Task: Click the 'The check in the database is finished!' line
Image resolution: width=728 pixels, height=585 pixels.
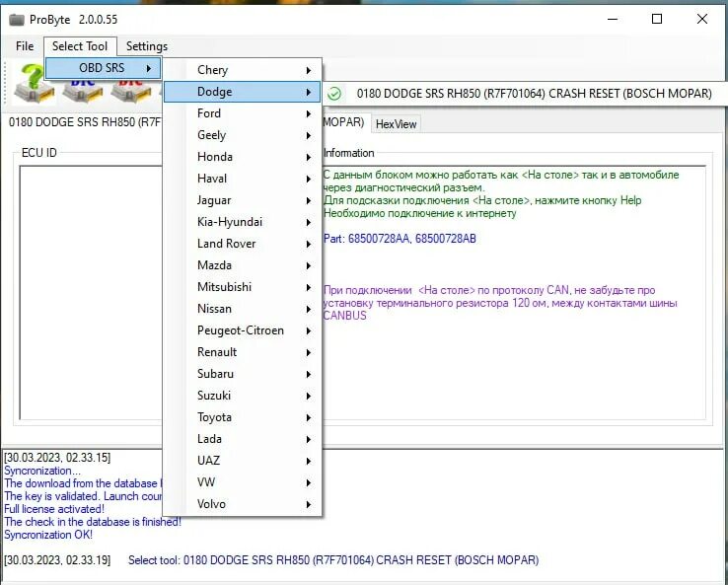Action: pos(93,522)
